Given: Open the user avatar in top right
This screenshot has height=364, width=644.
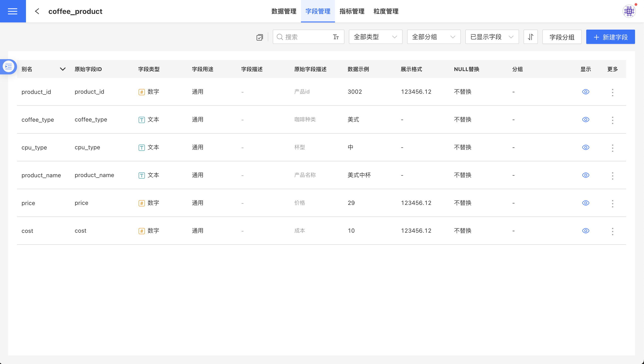Looking at the screenshot, I should click(629, 11).
